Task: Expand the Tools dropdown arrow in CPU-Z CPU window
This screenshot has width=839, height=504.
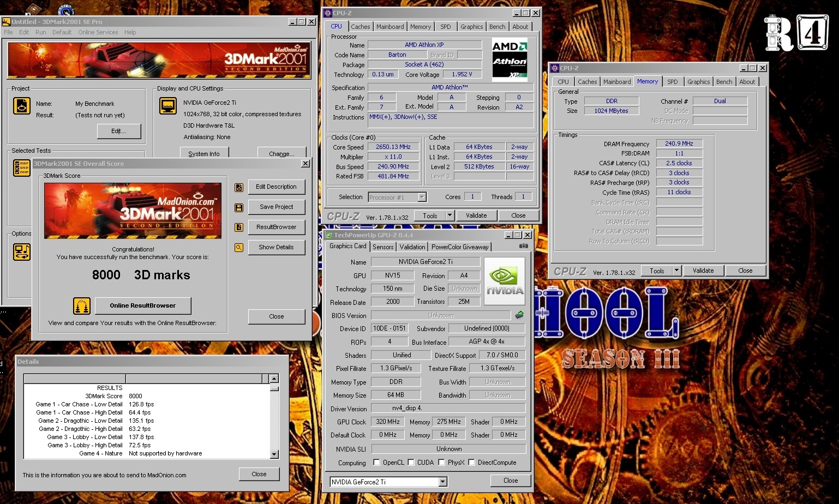Action: click(x=450, y=215)
